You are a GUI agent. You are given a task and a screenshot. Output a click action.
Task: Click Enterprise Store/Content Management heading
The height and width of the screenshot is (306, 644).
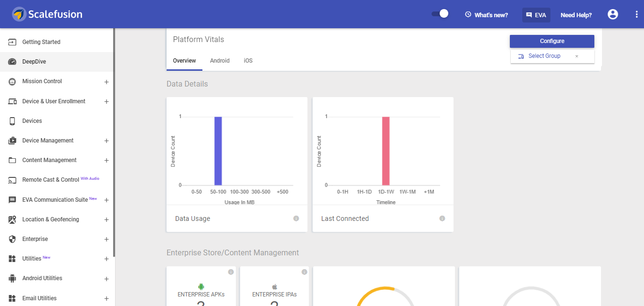point(232,252)
